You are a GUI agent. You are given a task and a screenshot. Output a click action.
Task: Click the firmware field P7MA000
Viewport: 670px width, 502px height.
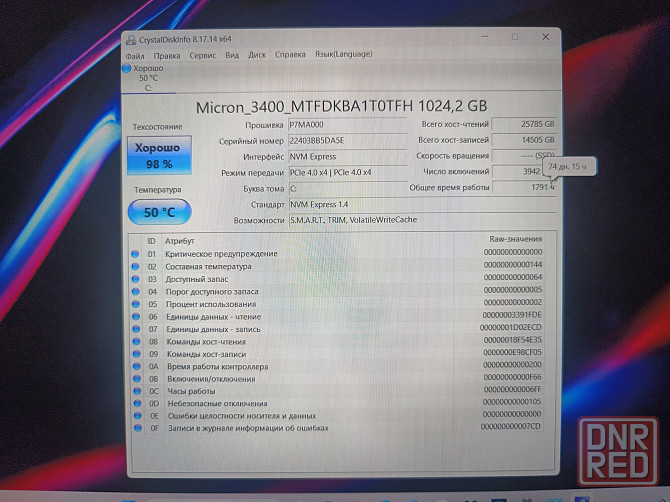pyautogui.click(x=348, y=125)
